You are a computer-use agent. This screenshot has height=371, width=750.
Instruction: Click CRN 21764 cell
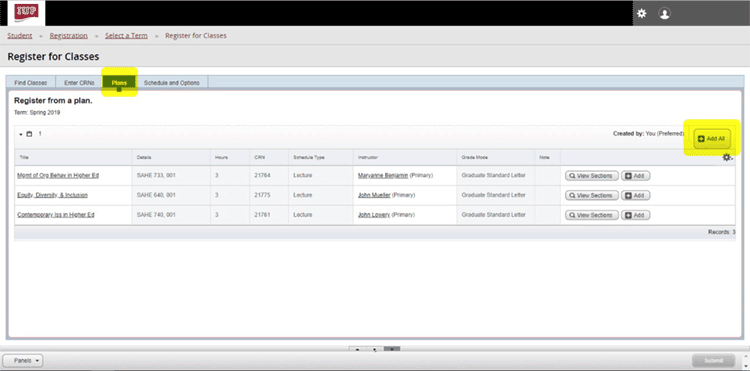click(269, 175)
